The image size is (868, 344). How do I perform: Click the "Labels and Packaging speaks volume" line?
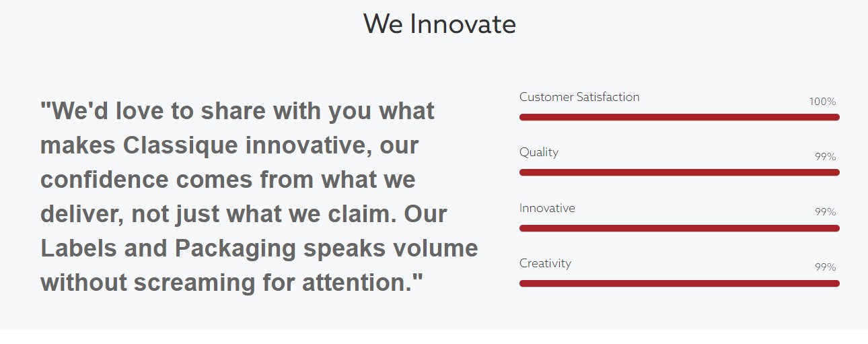coord(259,248)
